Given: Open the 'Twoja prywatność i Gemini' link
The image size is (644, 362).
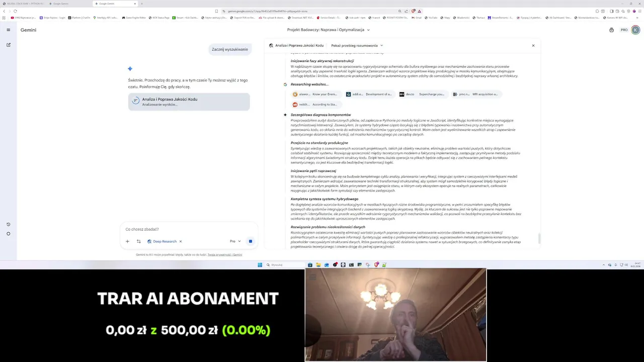Looking at the screenshot, I should coord(225,255).
